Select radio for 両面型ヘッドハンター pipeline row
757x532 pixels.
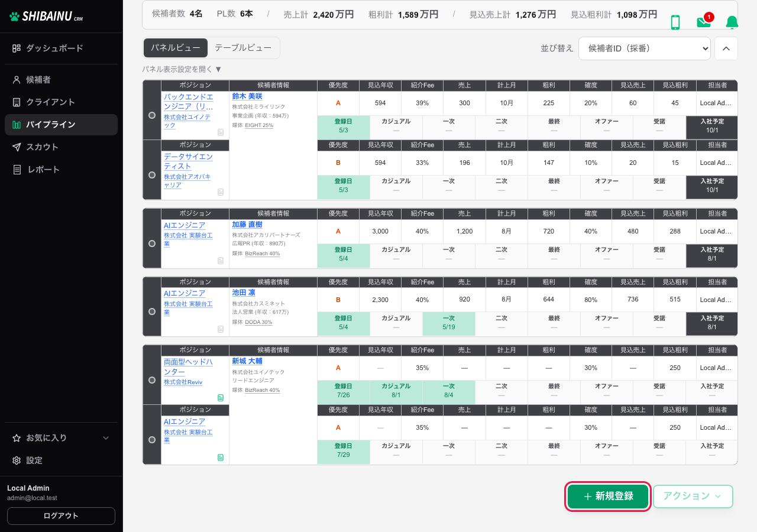[152, 380]
